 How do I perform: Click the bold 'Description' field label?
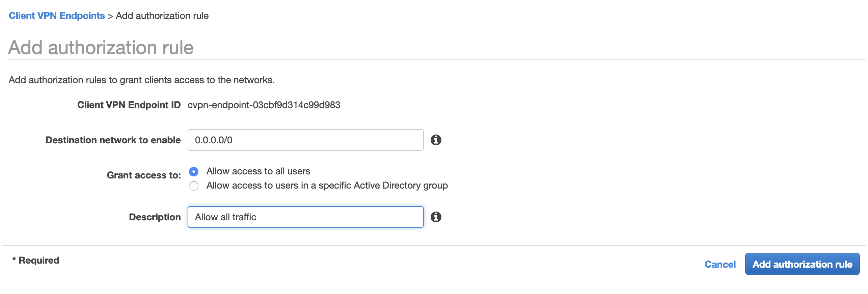[155, 217]
